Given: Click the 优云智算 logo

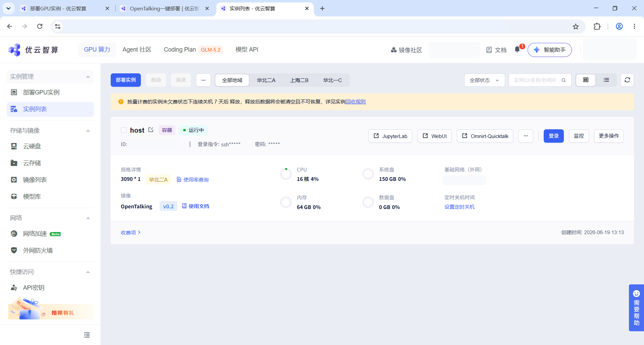Looking at the screenshot, I should coord(33,50).
